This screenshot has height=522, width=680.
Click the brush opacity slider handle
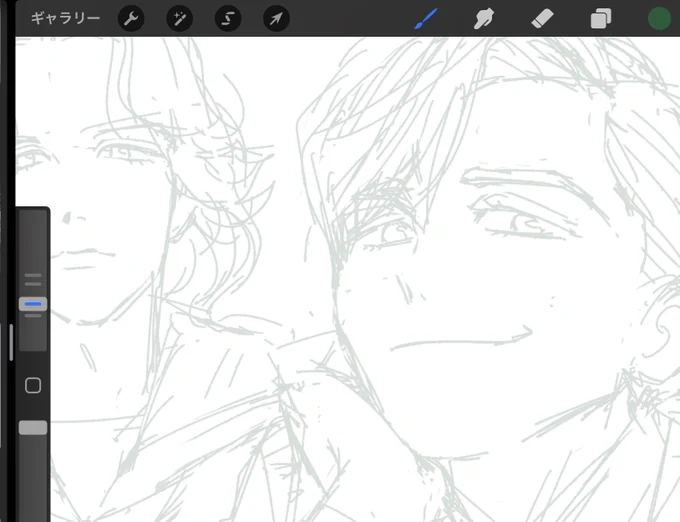point(33,427)
